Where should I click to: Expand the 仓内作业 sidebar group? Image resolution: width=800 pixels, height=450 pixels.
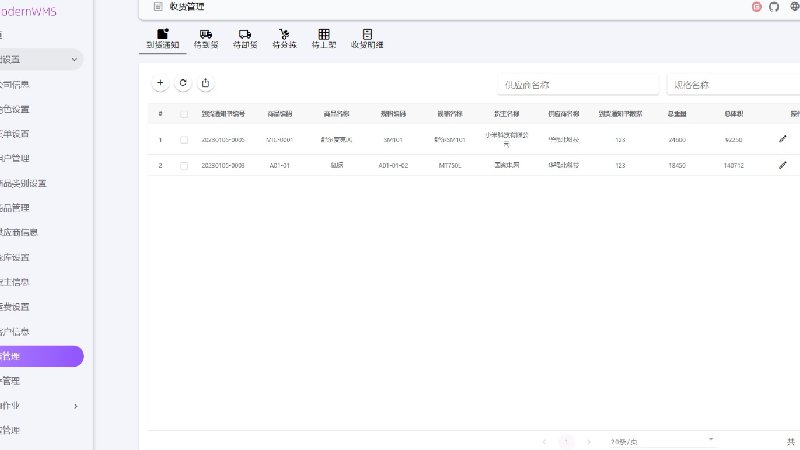tap(41, 406)
